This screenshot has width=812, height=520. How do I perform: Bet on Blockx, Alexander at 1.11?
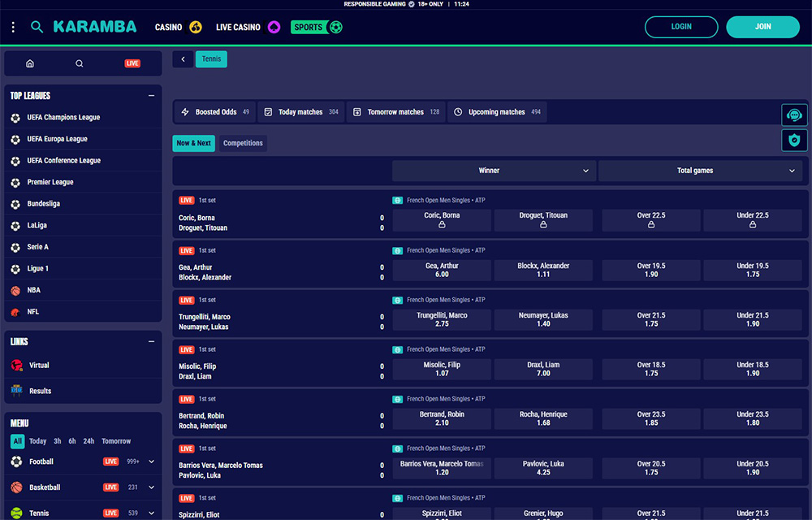coord(543,271)
